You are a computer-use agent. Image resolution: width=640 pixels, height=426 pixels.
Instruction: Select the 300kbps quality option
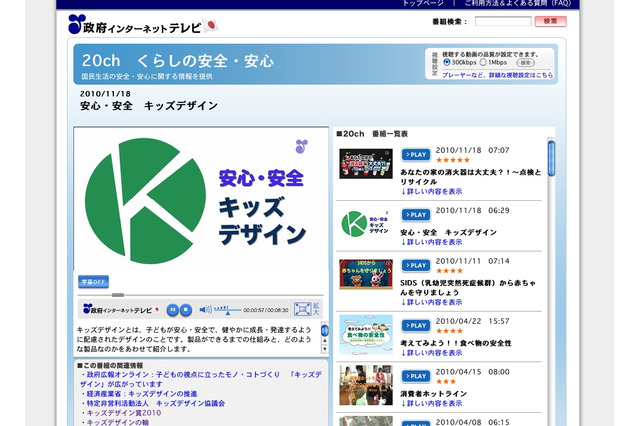click(447, 62)
